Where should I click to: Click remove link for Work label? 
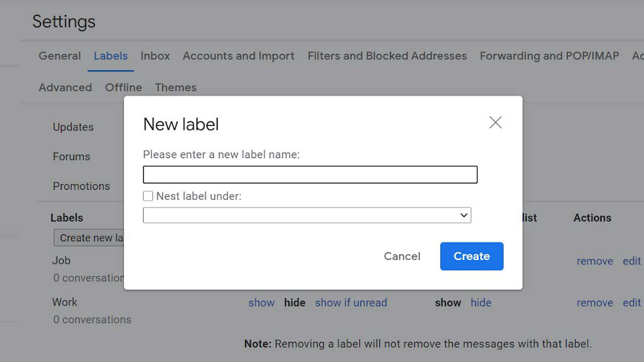point(595,303)
